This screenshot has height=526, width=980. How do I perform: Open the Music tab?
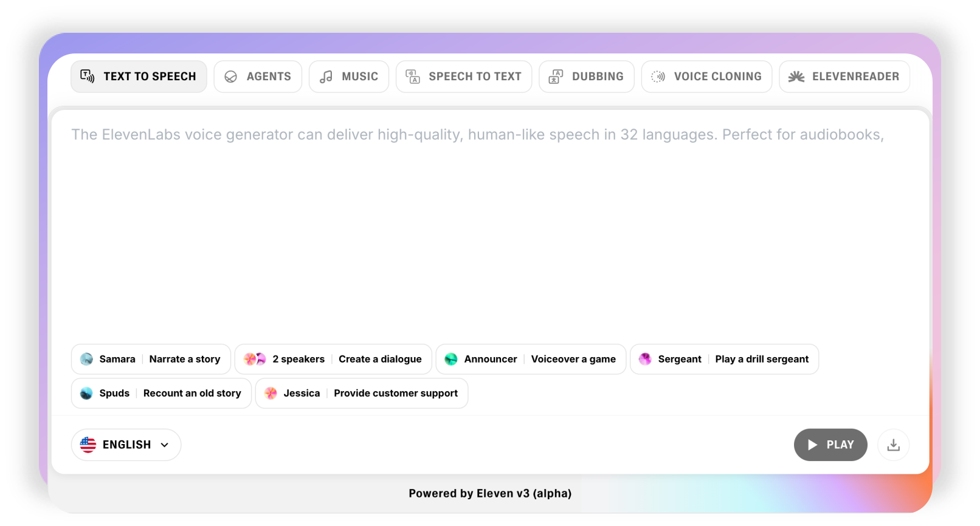pyautogui.click(x=349, y=77)
